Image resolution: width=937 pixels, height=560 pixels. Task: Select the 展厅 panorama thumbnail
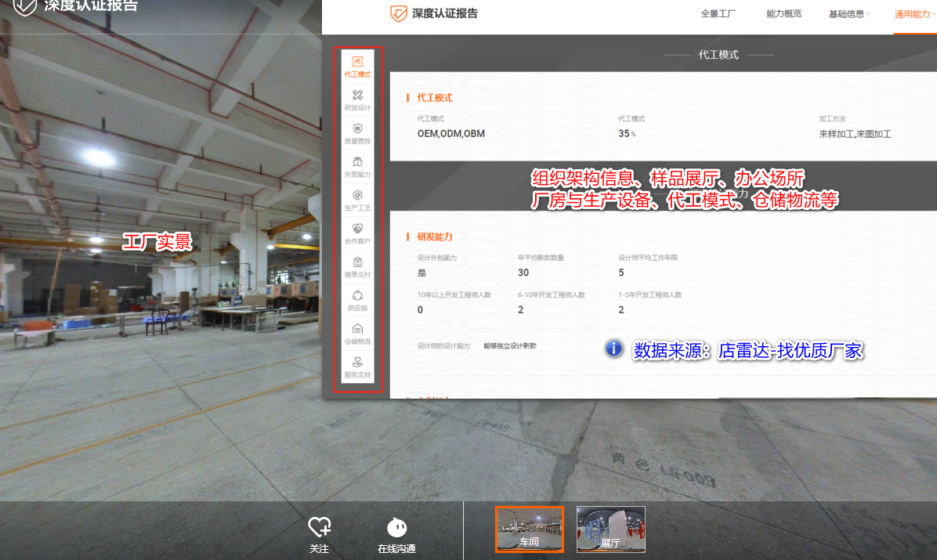(x=610, y=529)
